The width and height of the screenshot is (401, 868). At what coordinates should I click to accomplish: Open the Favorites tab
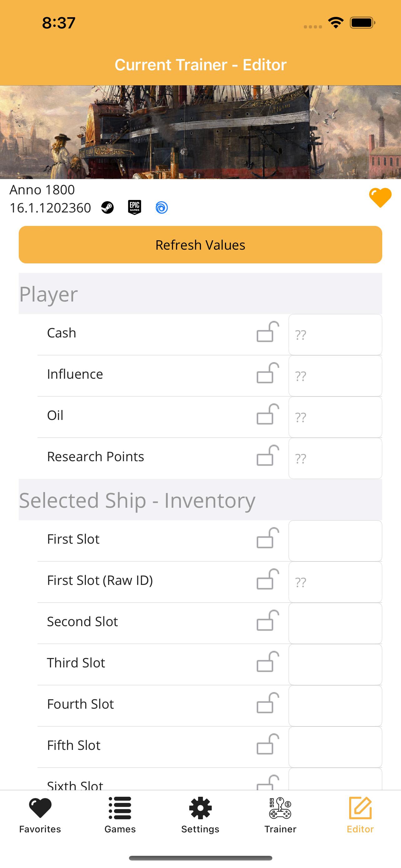click(x=40, y=815)
